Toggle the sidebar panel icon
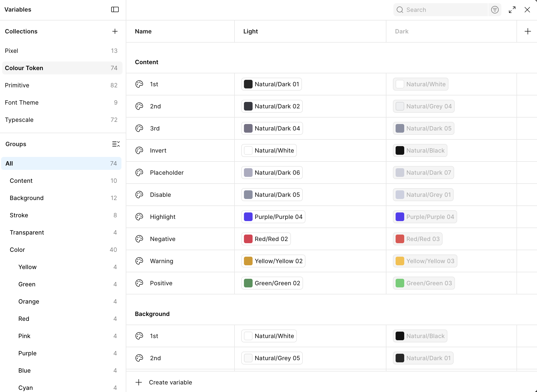This screenshot has width=537, height=392. [115, 9]
